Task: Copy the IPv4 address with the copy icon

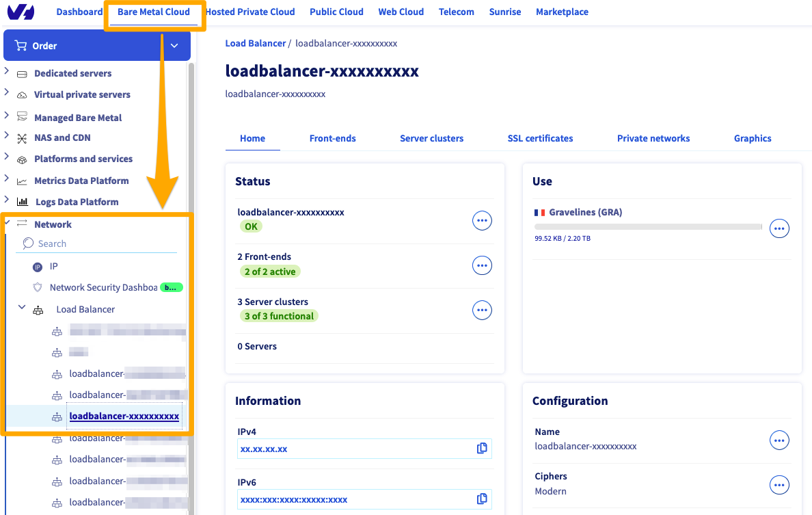Action: coord(482,449)
